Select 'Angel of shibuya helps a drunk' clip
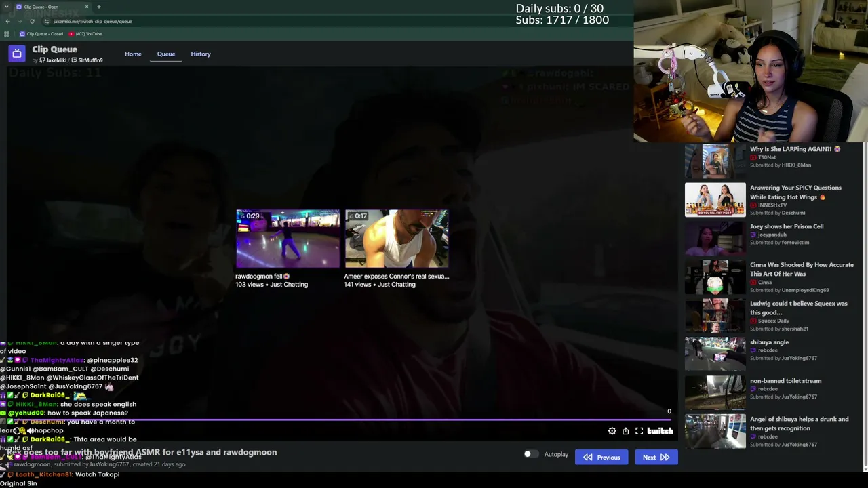The width and height of the screenshot is (868, 488). point(799,424)
